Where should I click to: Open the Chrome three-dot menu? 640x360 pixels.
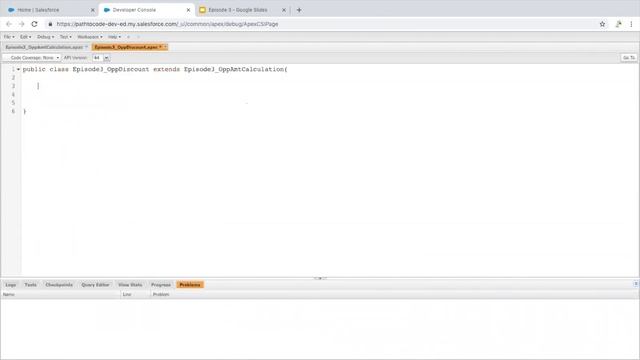tap(631, 24)
